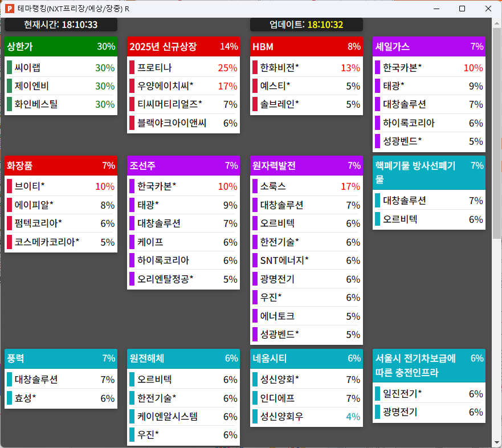Screen dimensions: 502x448
Task: Select 소룩스 at 17% under 원자력발전
Action: pos(307,186)
